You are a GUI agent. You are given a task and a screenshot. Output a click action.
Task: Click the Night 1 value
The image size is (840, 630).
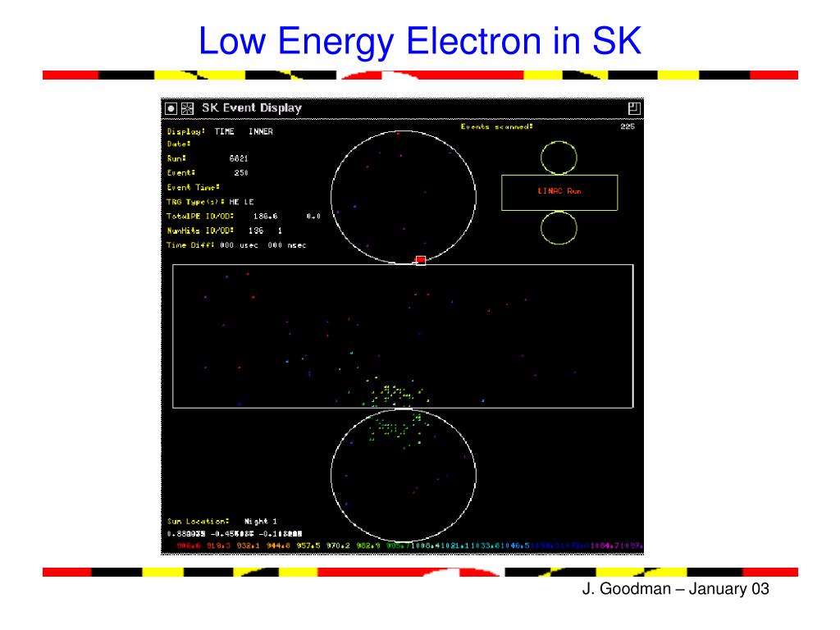(x=260, y=521)
